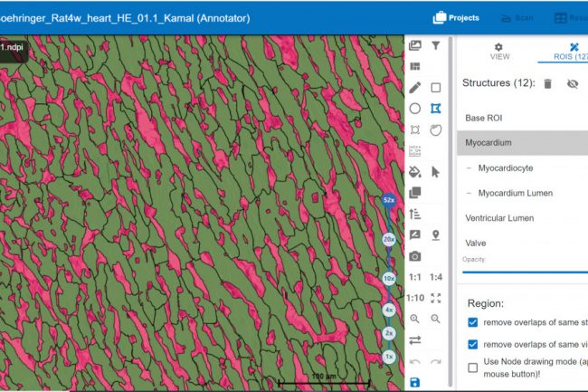Collapse the Myocardium Lumen tree dash
Screen dimensions: 588x392
coord(469,193)
